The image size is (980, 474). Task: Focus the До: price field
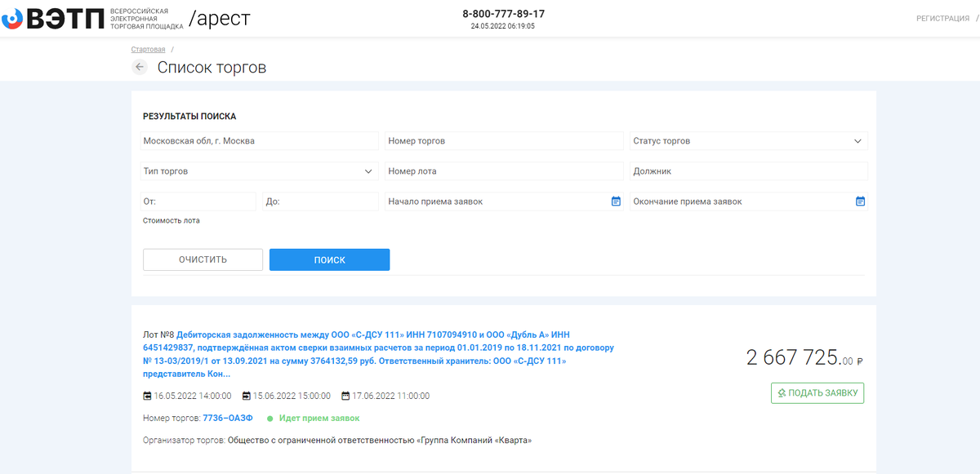click(320, 202)
